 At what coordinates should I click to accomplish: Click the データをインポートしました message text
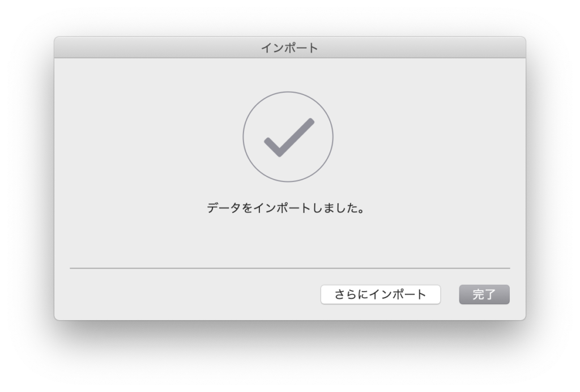[x=285, y=208]
